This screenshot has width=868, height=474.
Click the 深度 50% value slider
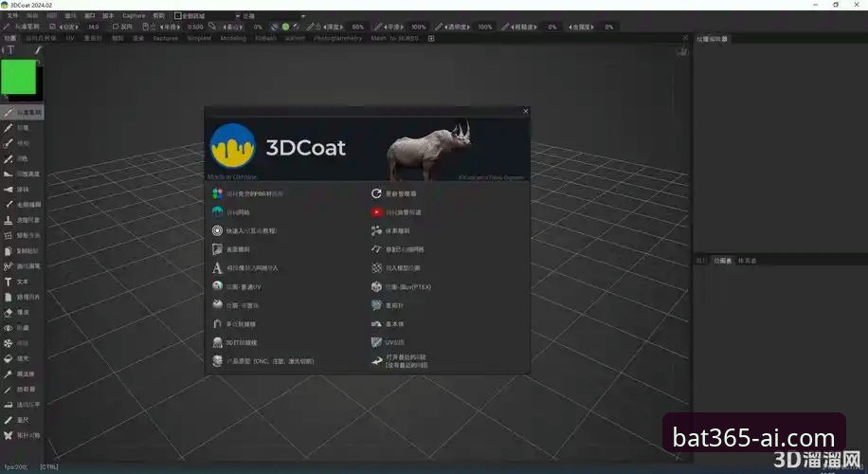[x=357, y=27]
